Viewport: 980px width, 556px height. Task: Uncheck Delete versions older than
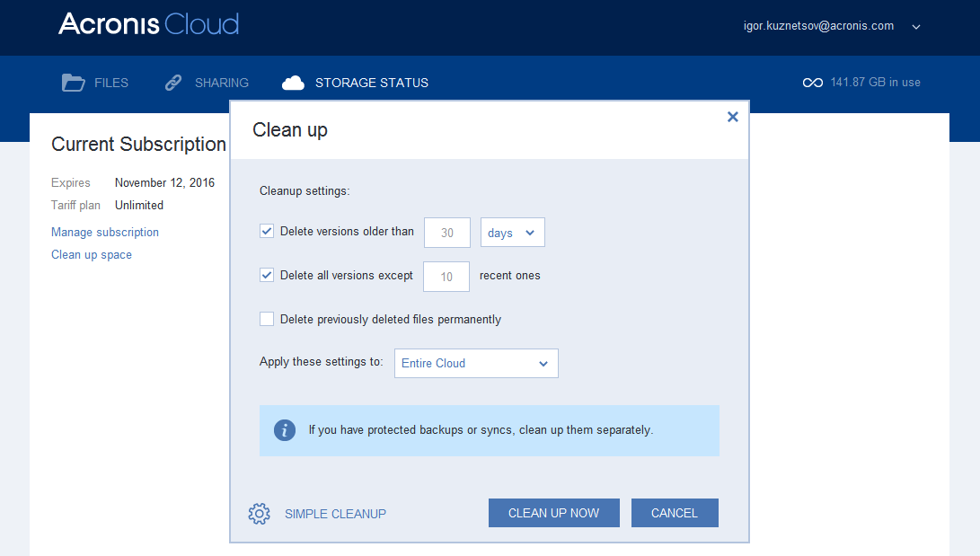[267, 231]
